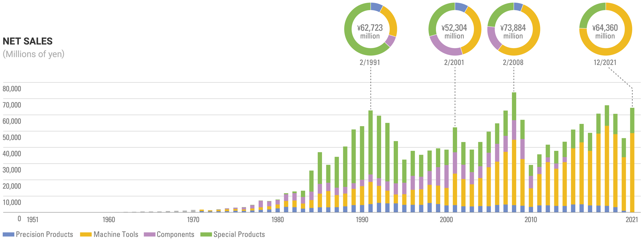The width and height of the screenshot is (644, 242).
Task: Click the '2000' x-axis label
Action: pyautogui.click(x=447, y=220)
